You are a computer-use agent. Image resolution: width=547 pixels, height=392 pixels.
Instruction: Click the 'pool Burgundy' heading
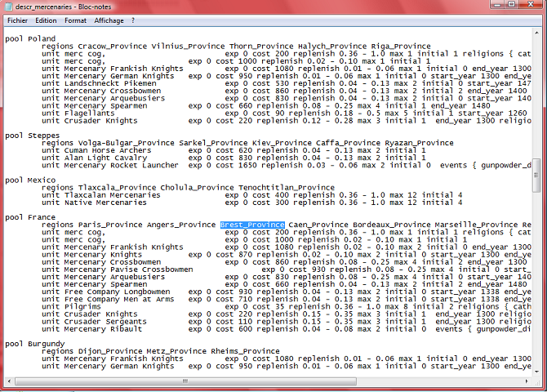coord(35,344)
